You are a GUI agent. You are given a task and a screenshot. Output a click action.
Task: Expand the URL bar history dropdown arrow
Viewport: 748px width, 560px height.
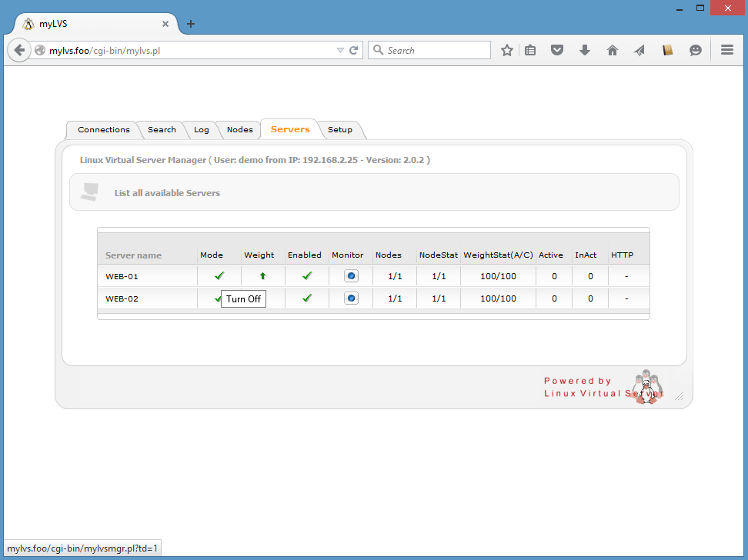pos(340,50)
